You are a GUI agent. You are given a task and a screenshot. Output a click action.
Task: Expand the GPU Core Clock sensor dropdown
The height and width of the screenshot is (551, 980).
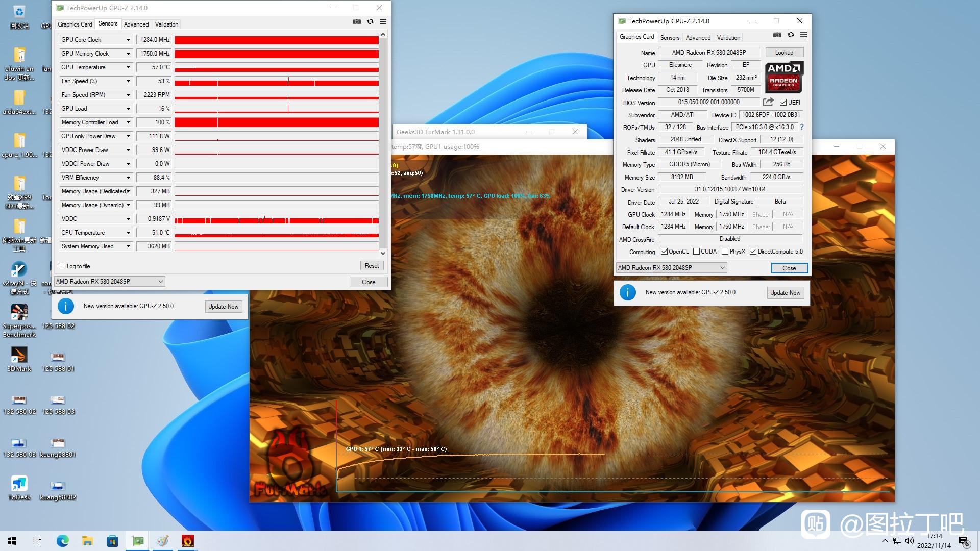click(128, 40)
